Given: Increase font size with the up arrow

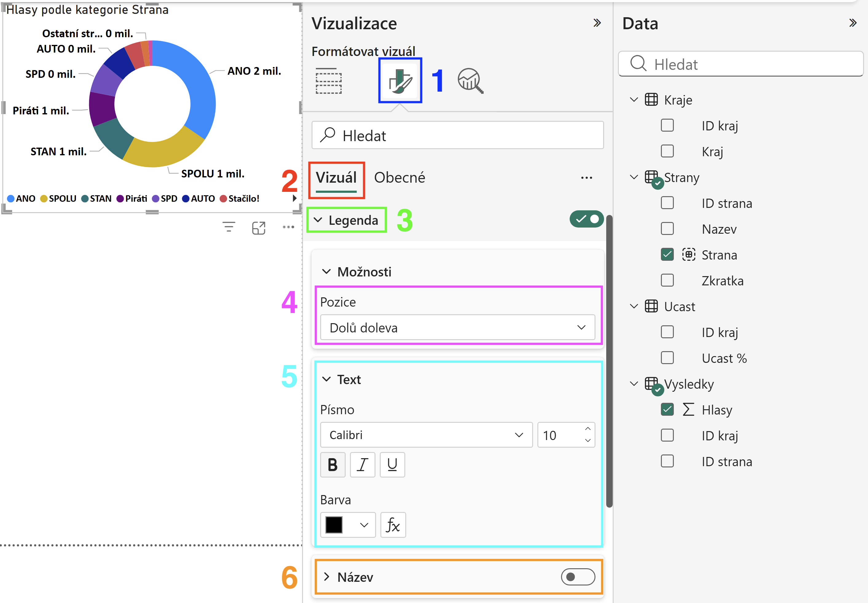Looking at the screenshot, I should (x=587, y=429).
